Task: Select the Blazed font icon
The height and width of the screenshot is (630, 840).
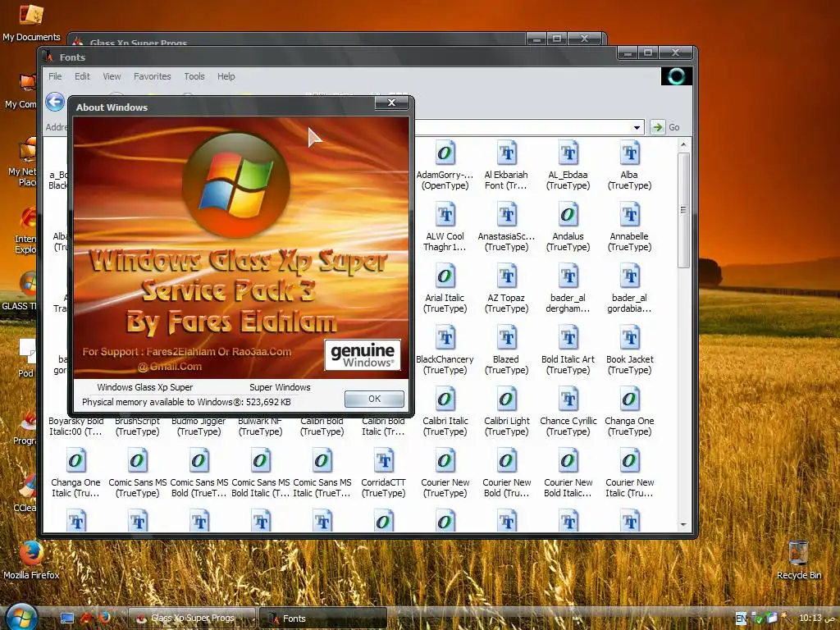Action: click(506, 339)
